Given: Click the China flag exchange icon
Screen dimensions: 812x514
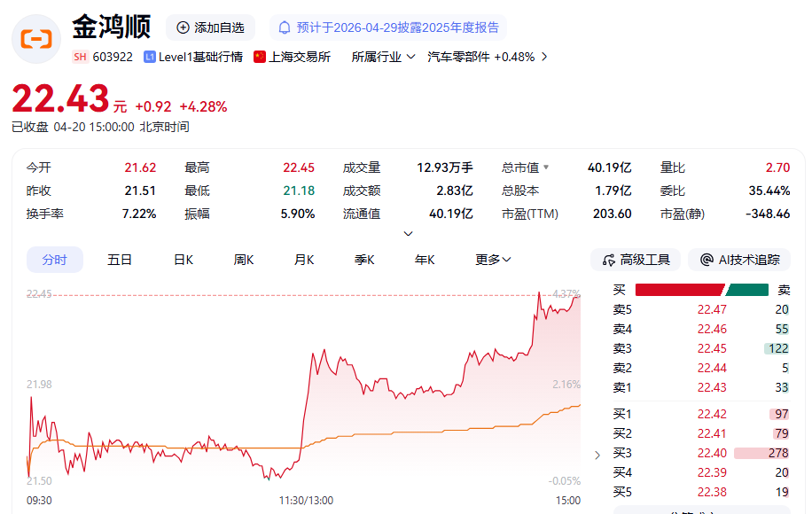Looking at the screenshot, I should [x=260, y=57].
